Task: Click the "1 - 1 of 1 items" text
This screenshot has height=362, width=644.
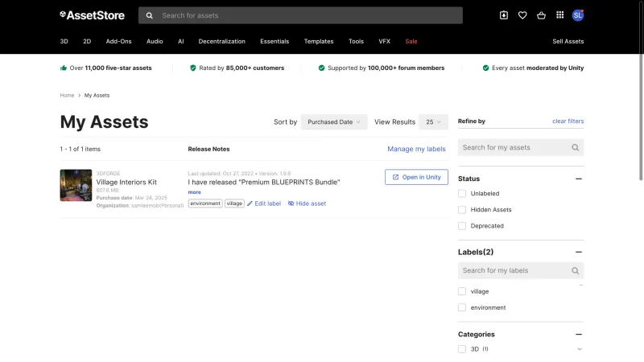Action: [x=80, y=149]
